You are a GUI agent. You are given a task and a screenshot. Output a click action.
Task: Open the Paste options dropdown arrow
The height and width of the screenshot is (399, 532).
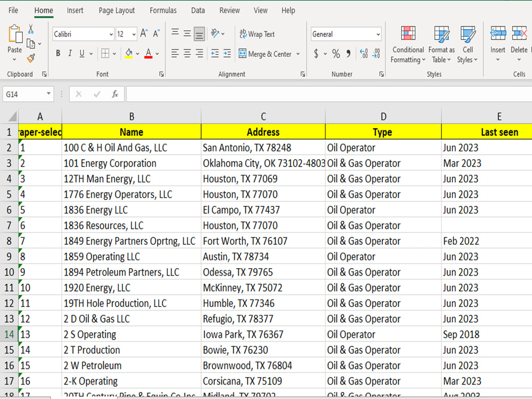point(14,60)
